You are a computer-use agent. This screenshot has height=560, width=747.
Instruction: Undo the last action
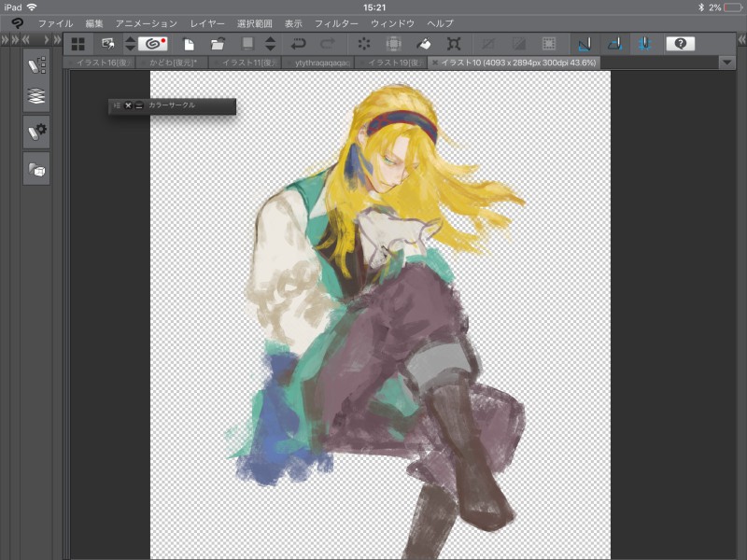(x=298, y=44)
